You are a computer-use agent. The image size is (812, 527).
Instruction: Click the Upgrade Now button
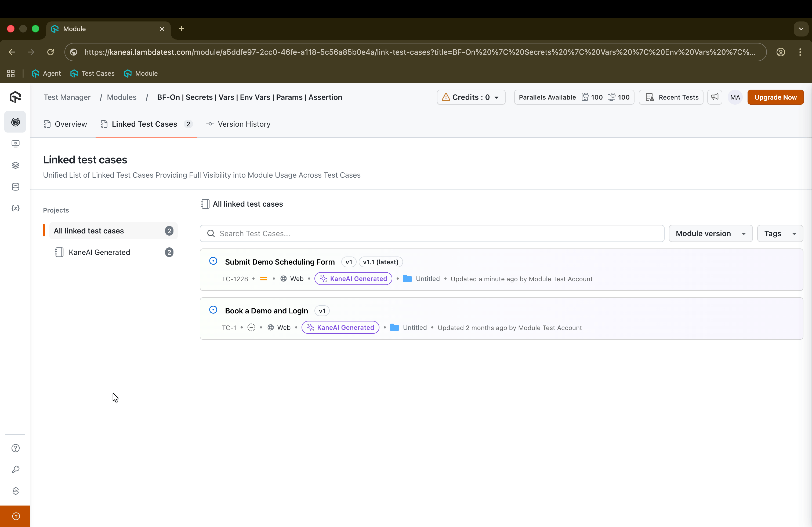[x=775, y=97]
